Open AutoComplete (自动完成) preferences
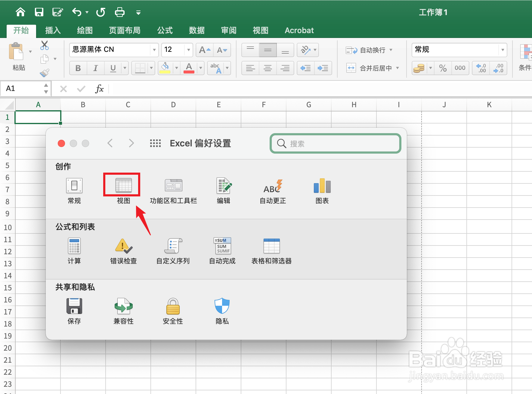532x394 pixels. (222, 251)
